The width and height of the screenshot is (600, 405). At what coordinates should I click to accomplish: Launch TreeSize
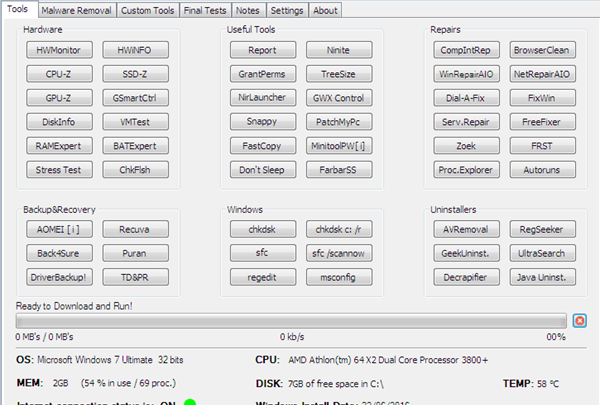click(339, 74)
